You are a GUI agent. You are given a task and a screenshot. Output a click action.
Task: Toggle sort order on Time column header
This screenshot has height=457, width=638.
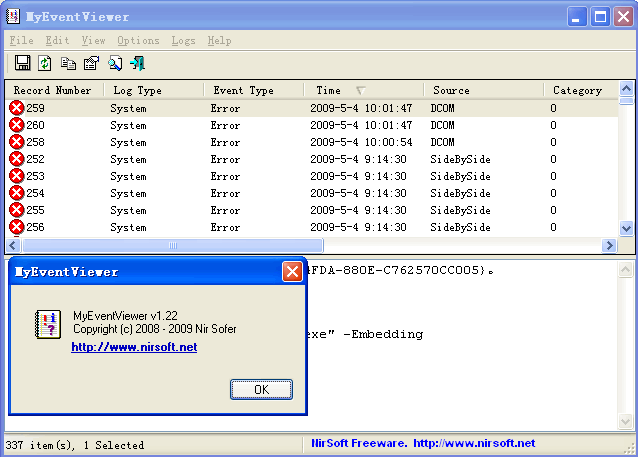364,90
